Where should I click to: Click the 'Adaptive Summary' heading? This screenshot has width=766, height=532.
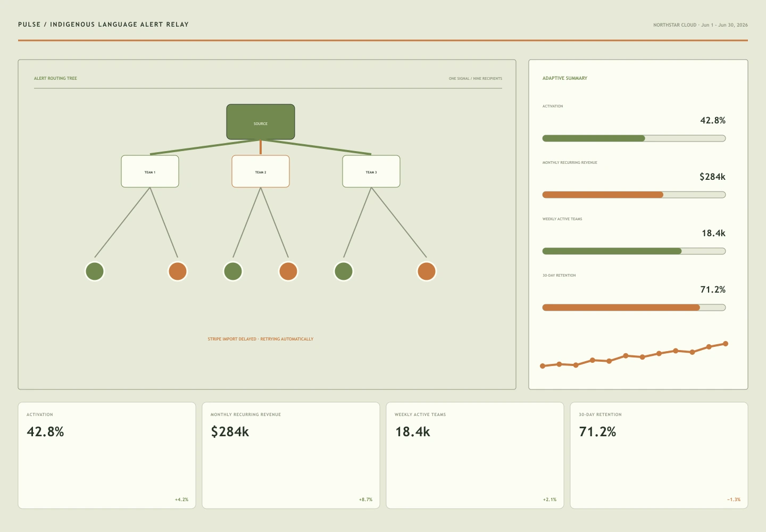coord(565,78)
